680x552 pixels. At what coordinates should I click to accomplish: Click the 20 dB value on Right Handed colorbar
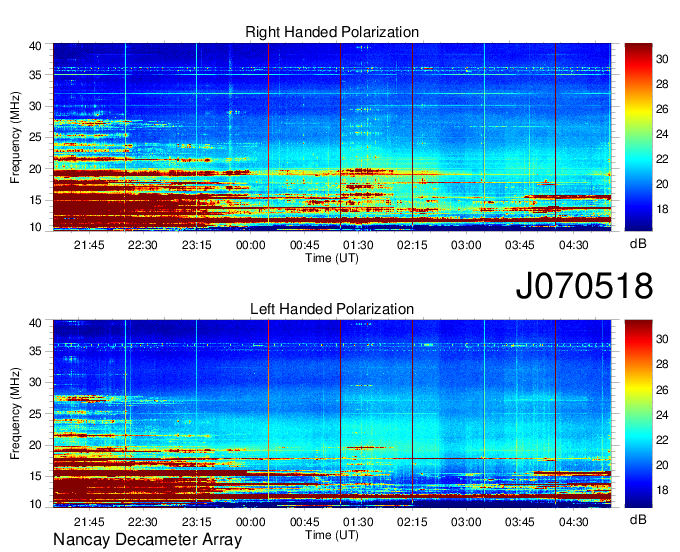(x=662, y=184)
